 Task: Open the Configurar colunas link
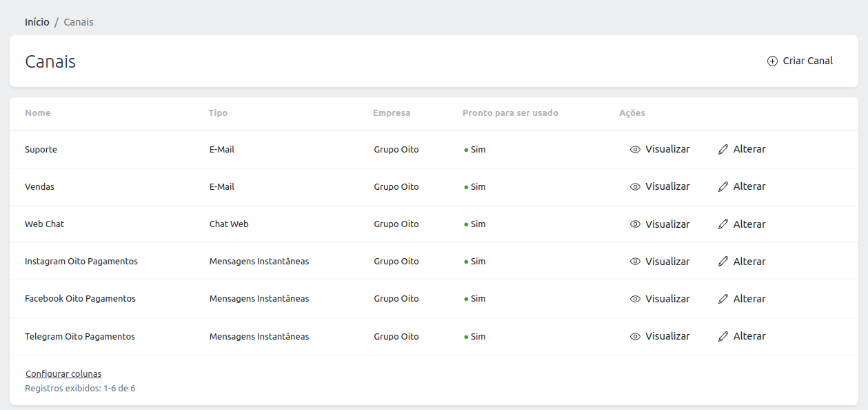63,373
